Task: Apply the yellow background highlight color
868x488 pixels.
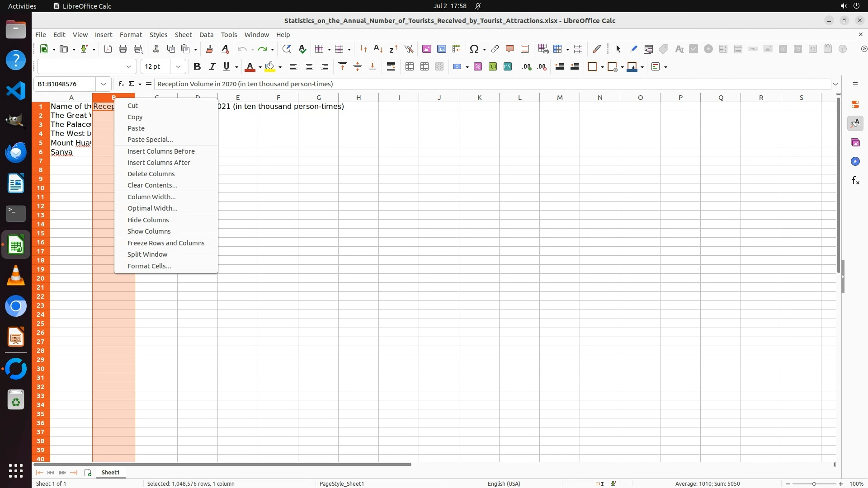Action: tap(270, 67)
